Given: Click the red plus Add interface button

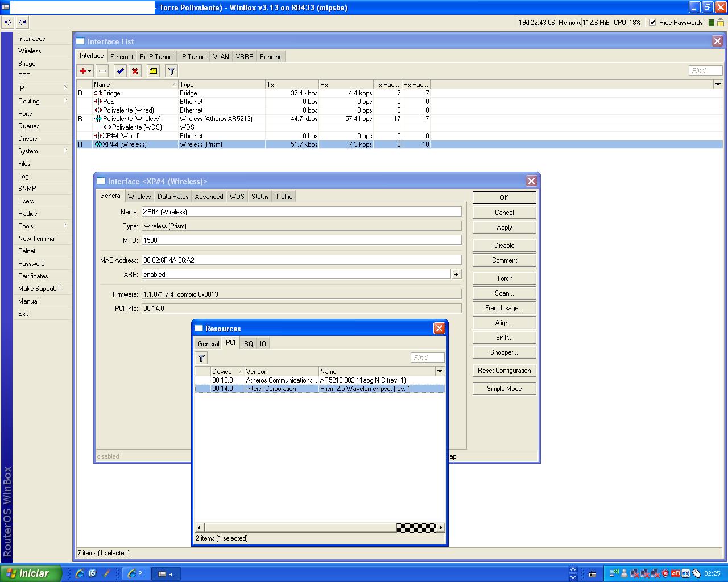Looking at the screenshot, I should pyautogui.click(x=83, y=71).
